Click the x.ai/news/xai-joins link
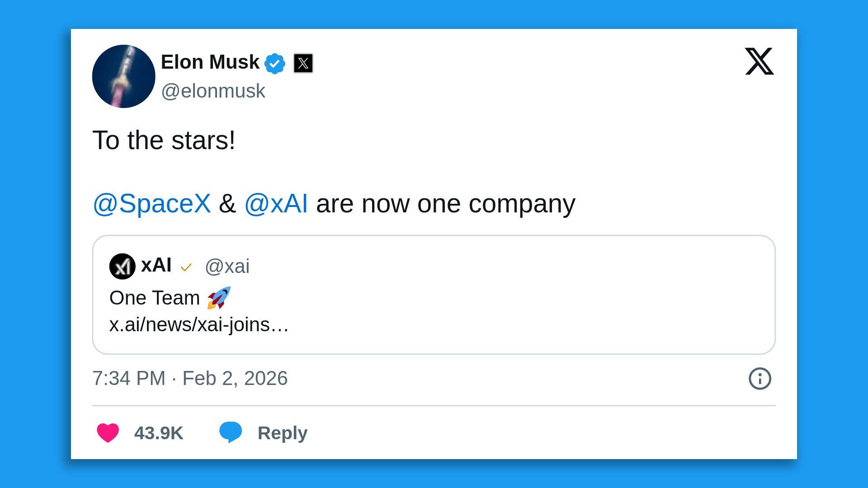Image resolution: width=868 pixels, height=488 pixels. (199, 324)
